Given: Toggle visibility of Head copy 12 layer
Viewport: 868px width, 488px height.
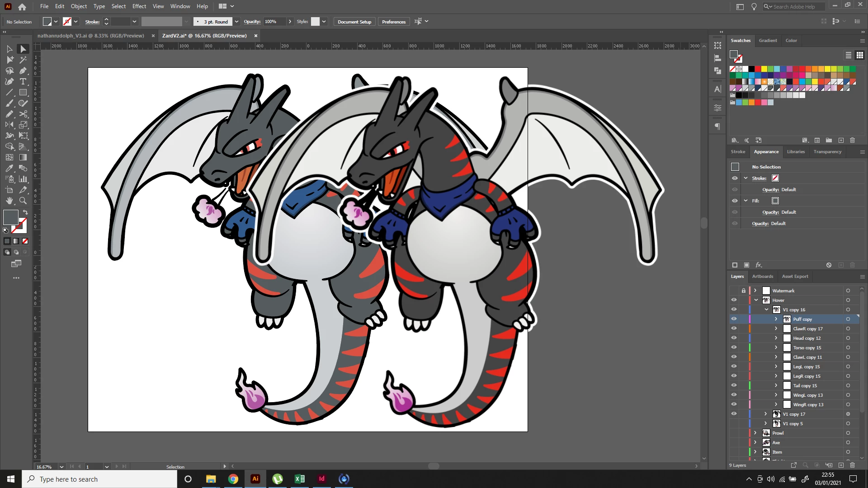Looking at the screenshot, I should tap(734, 338).
